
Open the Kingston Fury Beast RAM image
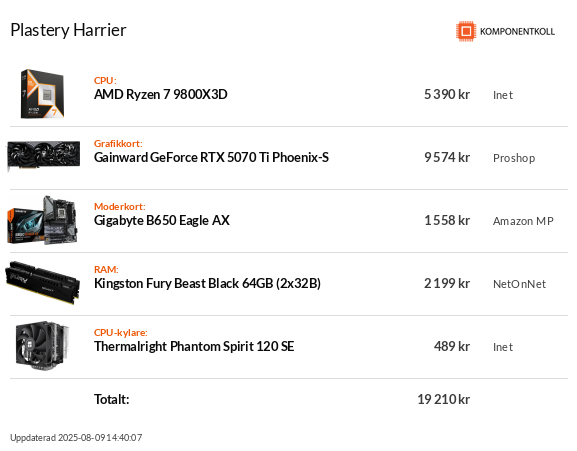[42, 283]
